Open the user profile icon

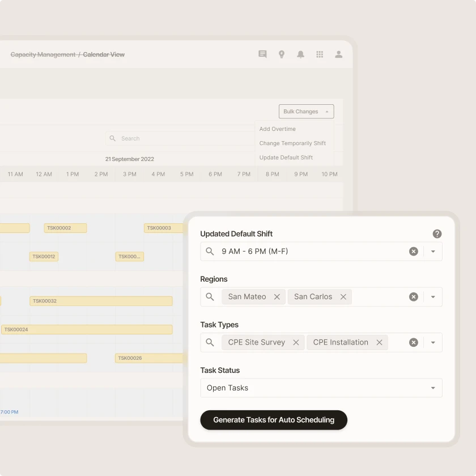tap(339, 54)
